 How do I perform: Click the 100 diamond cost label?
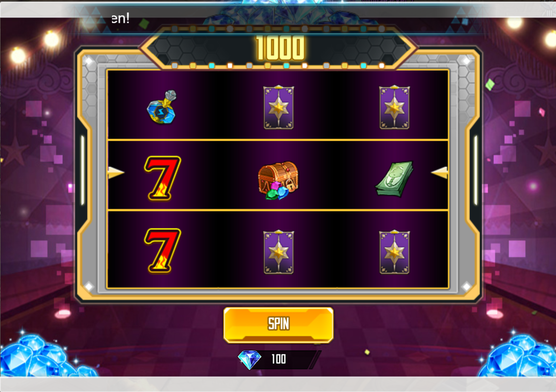(278, 359)
